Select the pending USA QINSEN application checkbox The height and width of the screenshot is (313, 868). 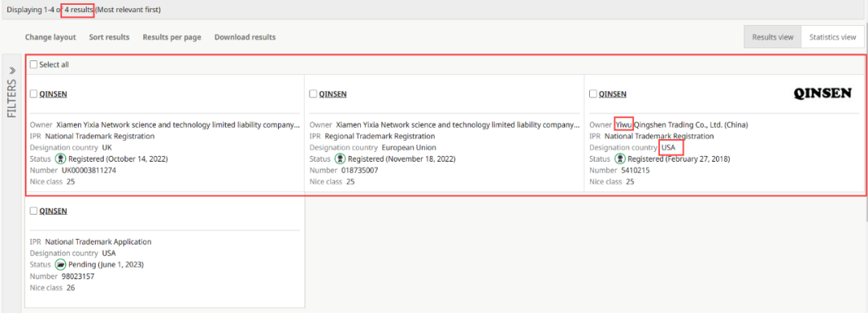(x=34, y=211)
